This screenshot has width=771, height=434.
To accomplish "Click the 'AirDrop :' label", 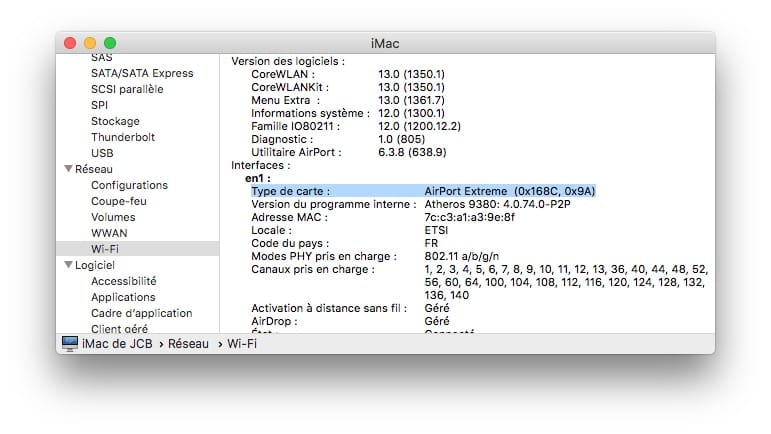I will [x=274, y=321].
